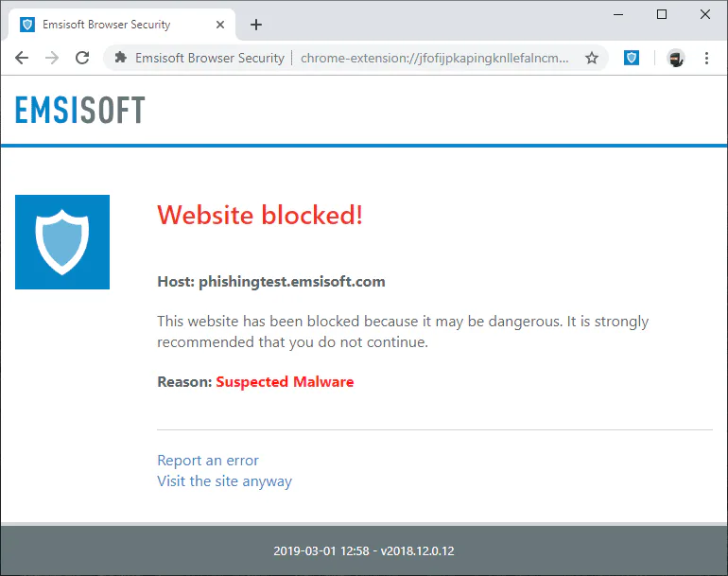Click the chrome-extension URL in address bar
This screenshot has height=576, width=728.
coord(434,58)
